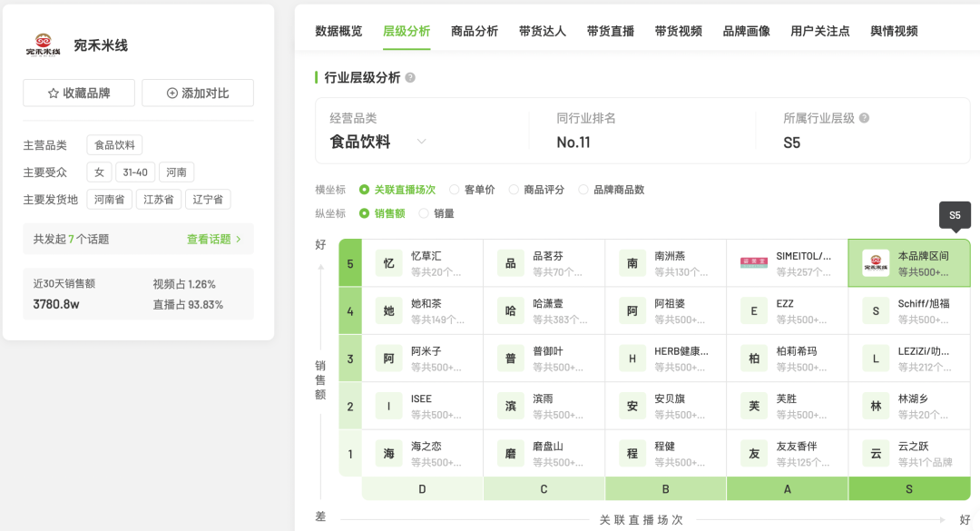
Task: Click the 海之恋 brand avatar icon
Action: (388, 454)
